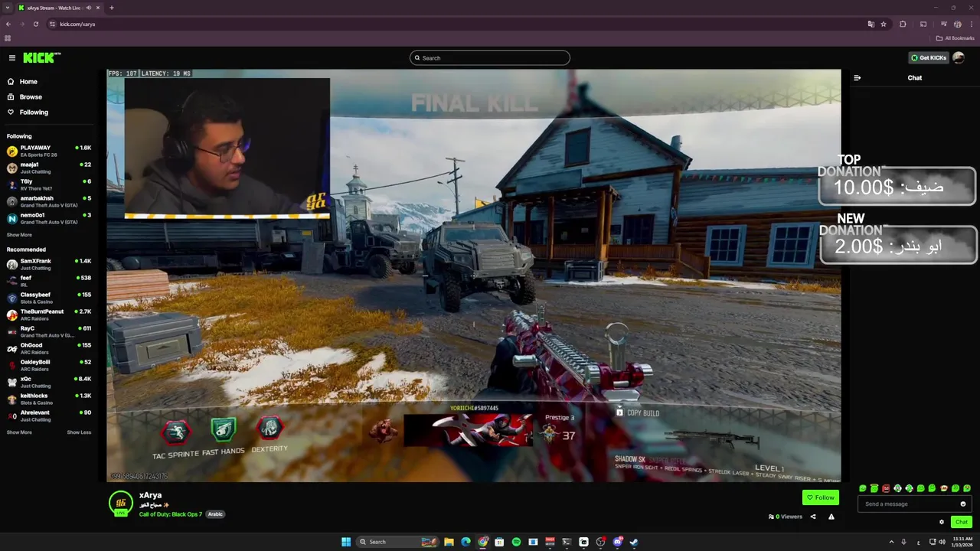This screenshot has height=551, width=980.
Task: Open Discord from the taskbar
Action: click(617, 542)
